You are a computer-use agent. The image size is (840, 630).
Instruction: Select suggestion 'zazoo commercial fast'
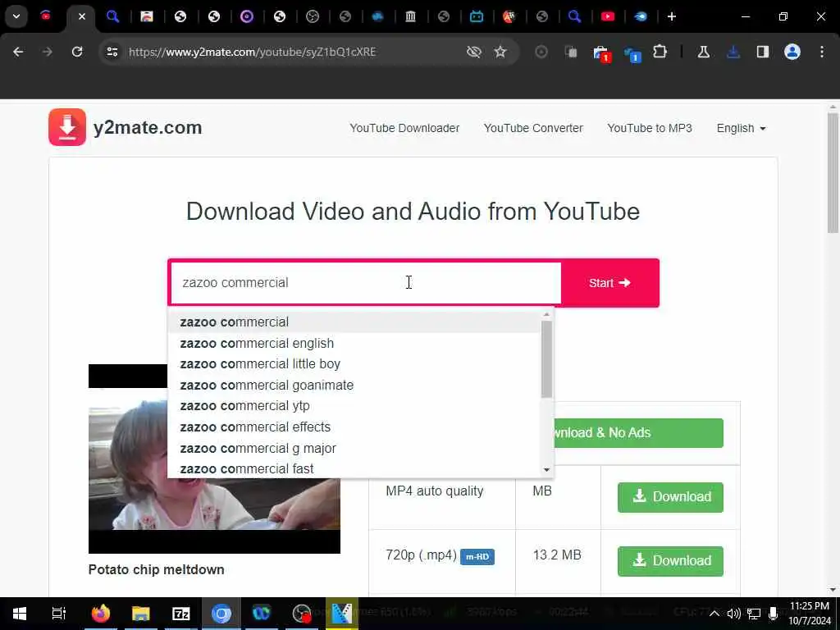coord(354,468)
